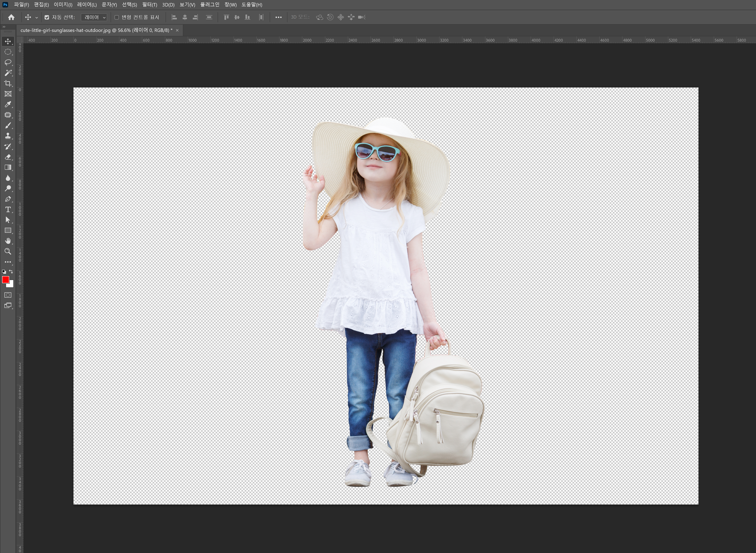Select the Hand tool
The width and height of the screenshot is (756, 553).
point(8,241)
